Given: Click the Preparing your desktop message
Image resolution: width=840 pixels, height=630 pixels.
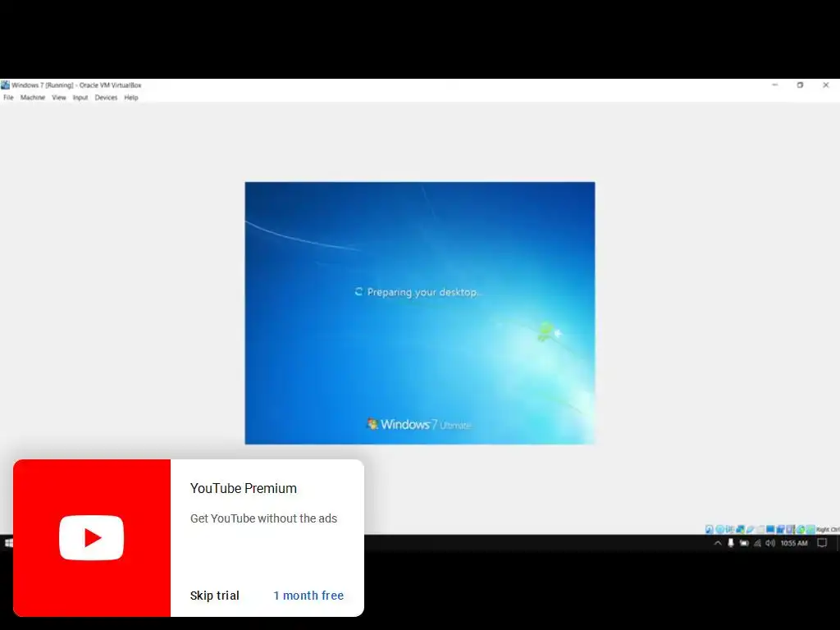Looking at the screenshot, I should click(424, 292).
